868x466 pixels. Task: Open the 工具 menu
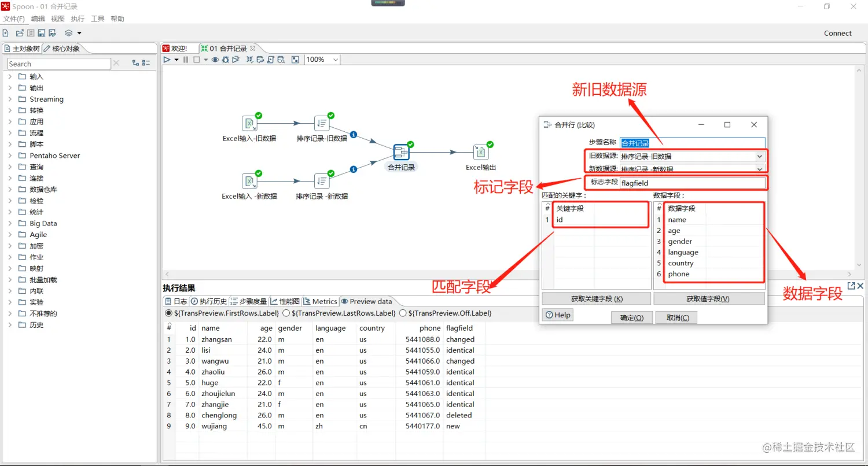[98, 19]
